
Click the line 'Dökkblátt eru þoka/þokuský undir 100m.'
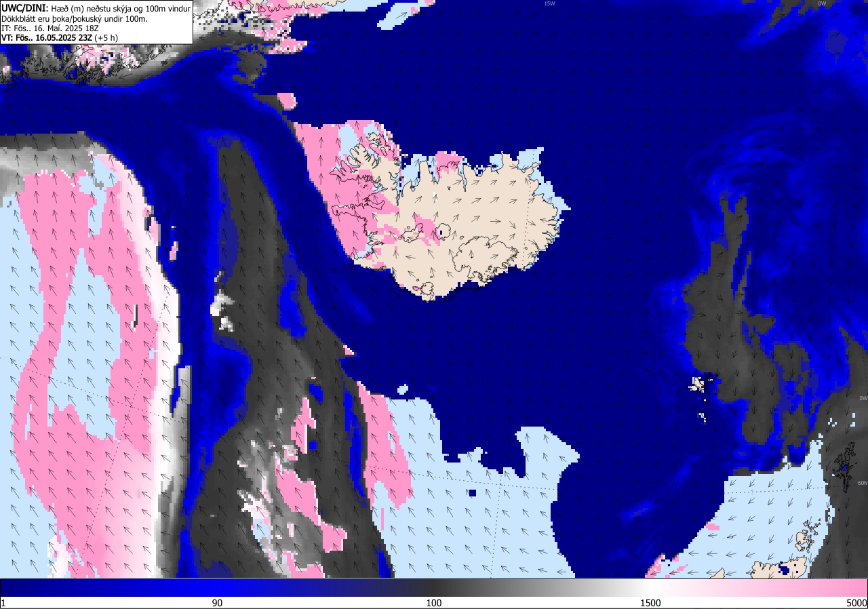tap(74, 19)
